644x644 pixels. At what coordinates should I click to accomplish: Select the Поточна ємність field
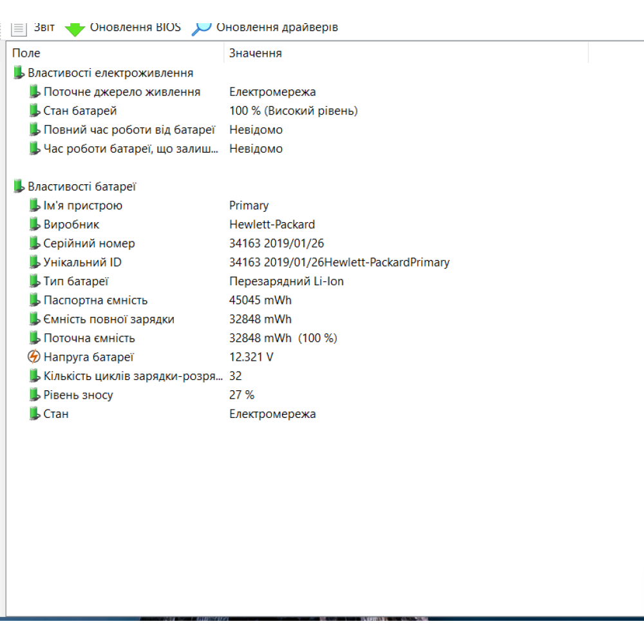point(89,338)
